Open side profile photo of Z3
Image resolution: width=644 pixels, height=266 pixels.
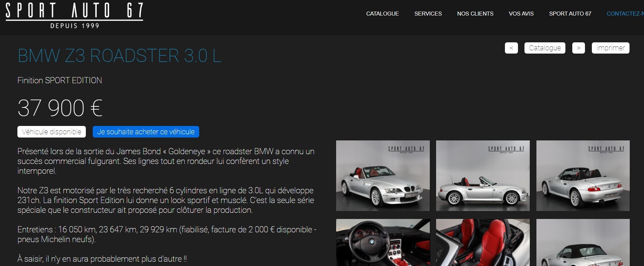(483, 176)
